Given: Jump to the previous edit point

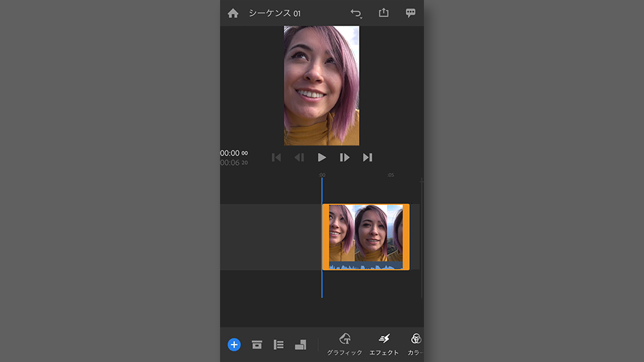Looking at the screenshot, I should [276, 158].
